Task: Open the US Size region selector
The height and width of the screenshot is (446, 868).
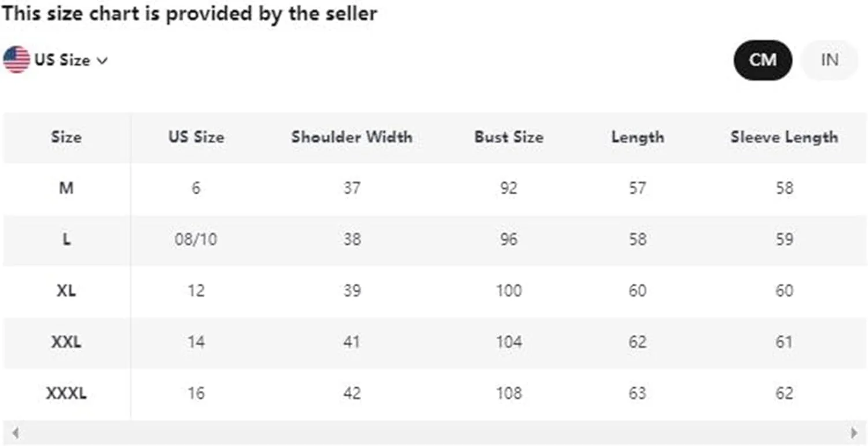Action: (x=56, y=60)
